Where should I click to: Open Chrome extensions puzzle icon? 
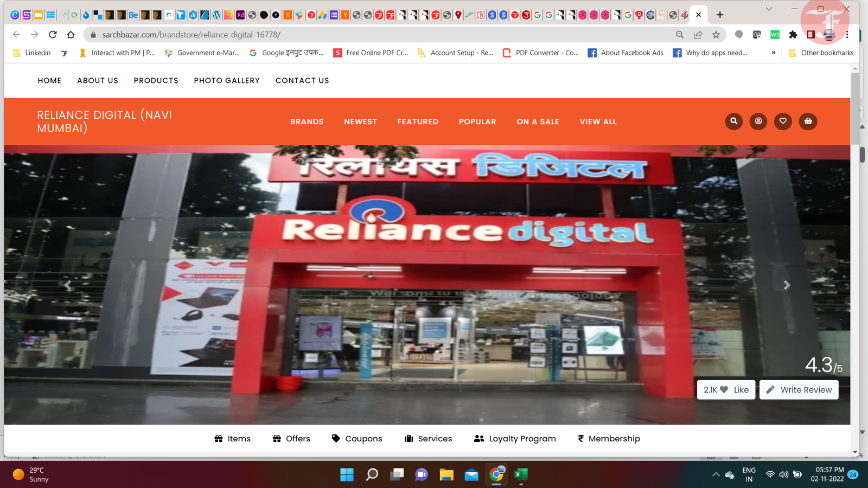pyautogui.click(x=793, y=35)
